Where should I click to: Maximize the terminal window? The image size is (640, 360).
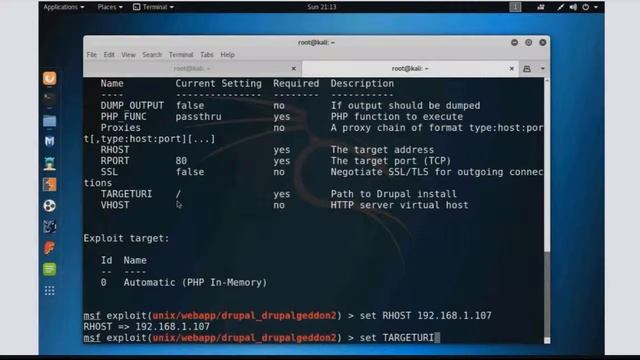click(529, 42)
